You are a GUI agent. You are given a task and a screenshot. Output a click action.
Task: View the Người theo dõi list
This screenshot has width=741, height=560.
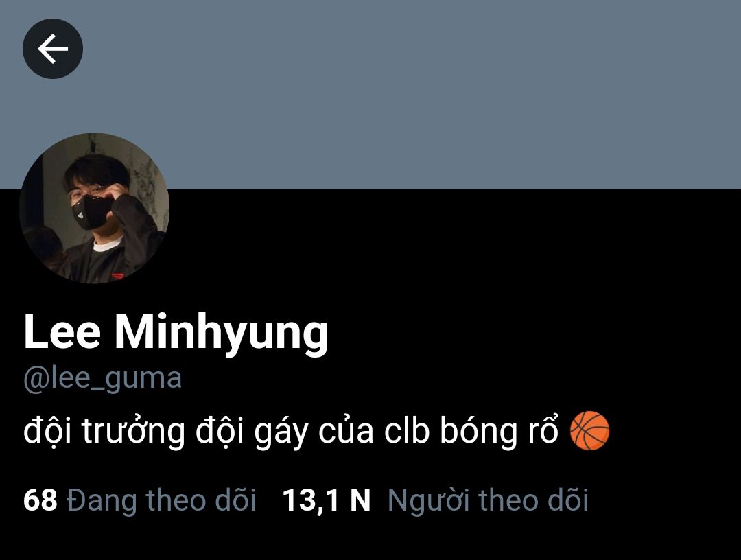click(488, 500)
